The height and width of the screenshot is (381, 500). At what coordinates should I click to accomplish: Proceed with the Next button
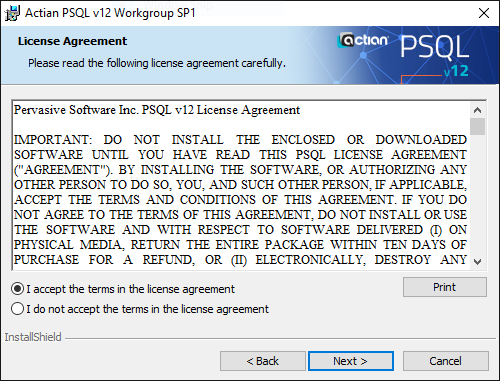pos(351,361)
